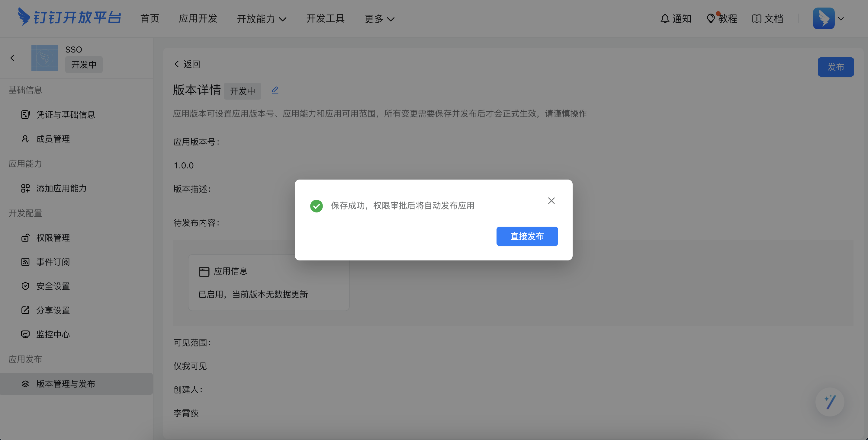Click the 凭证与基础信息 icon
868x440 pixels.
pyautogui.click(x=25, y=115)
